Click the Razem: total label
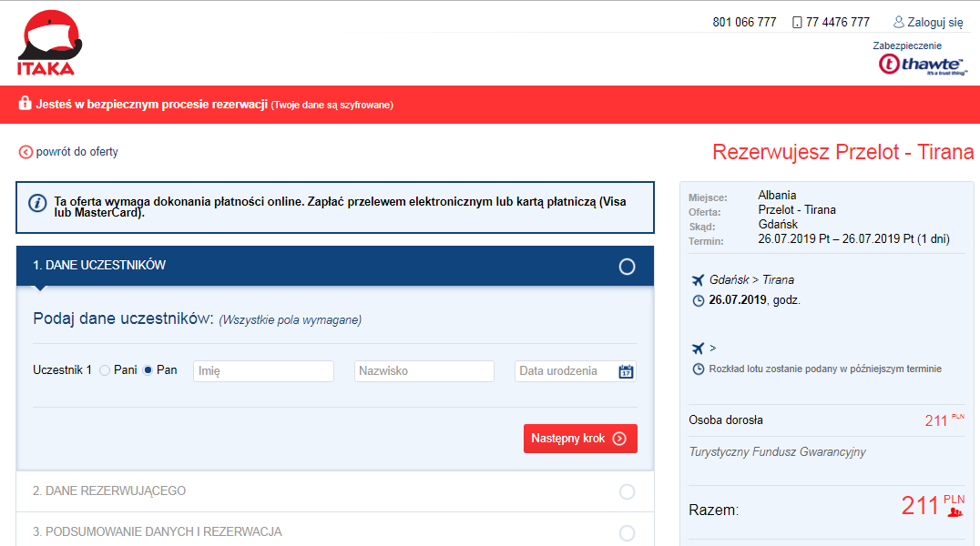The image size is (980, 546). pyautogui.click(x=713, y=510)
